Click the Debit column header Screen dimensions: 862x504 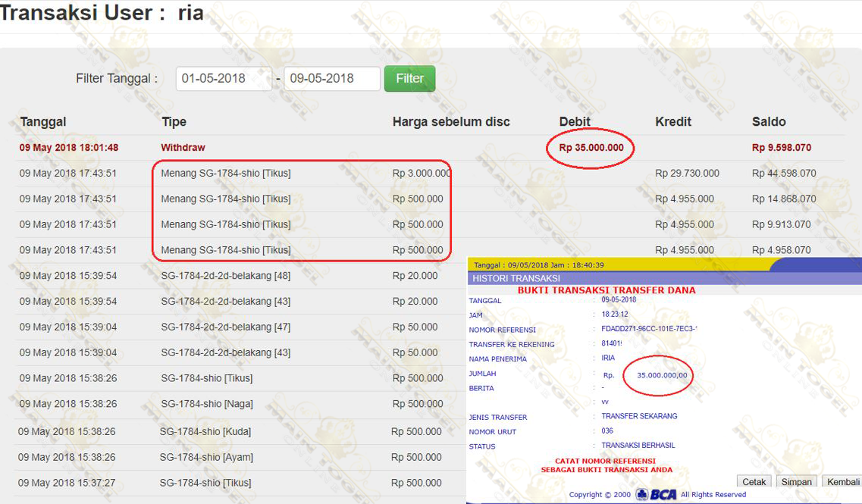(x=575, y=122)
